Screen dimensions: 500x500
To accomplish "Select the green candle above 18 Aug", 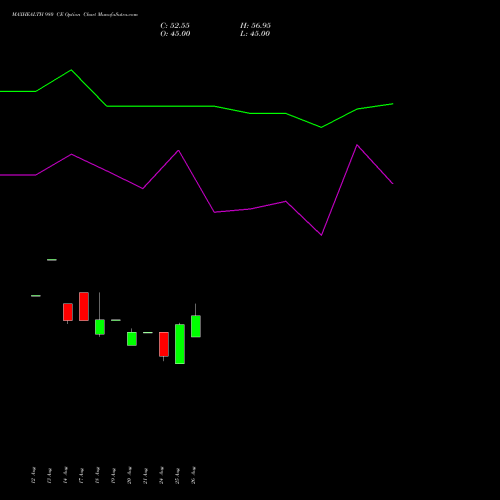I will [100, 327].
